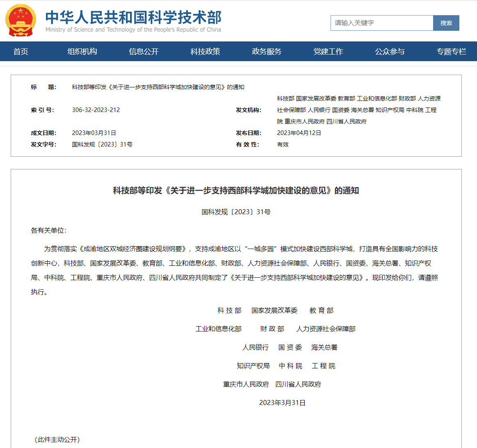Screen dimensions: 477x448
Task: Click the 索引号 field label
Action: pyautogui.click(x=43, y=110)
